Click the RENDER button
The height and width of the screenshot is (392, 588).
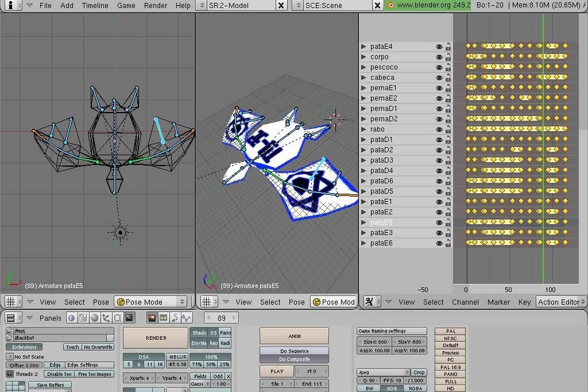pos(156,338)
